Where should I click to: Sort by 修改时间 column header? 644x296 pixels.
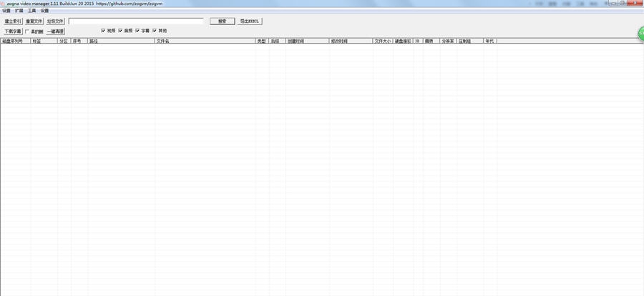351,41
